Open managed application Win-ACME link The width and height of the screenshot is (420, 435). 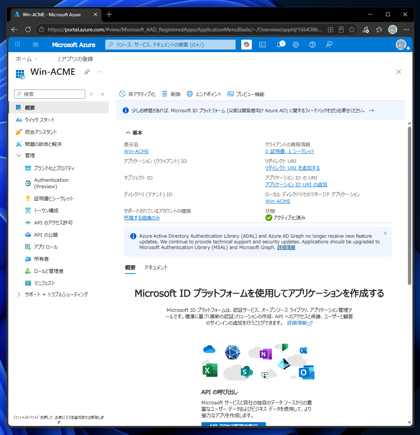278,201
